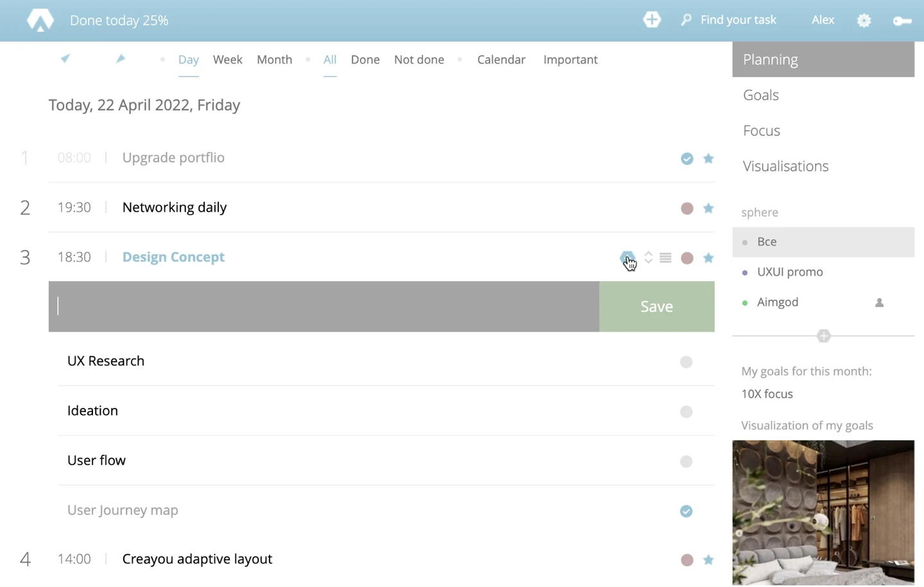Filter tasks by Not done
The image size is (924, 587).
(419, 60)
